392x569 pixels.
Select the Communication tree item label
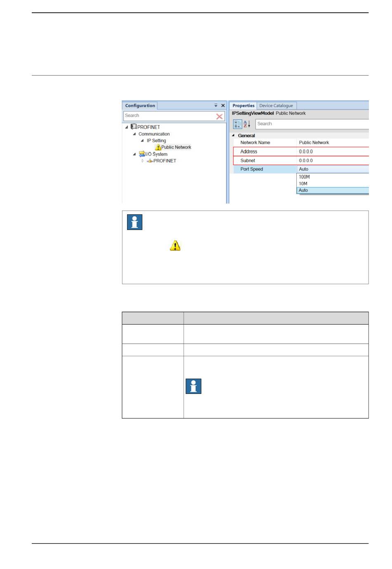(x=154, y=134)
